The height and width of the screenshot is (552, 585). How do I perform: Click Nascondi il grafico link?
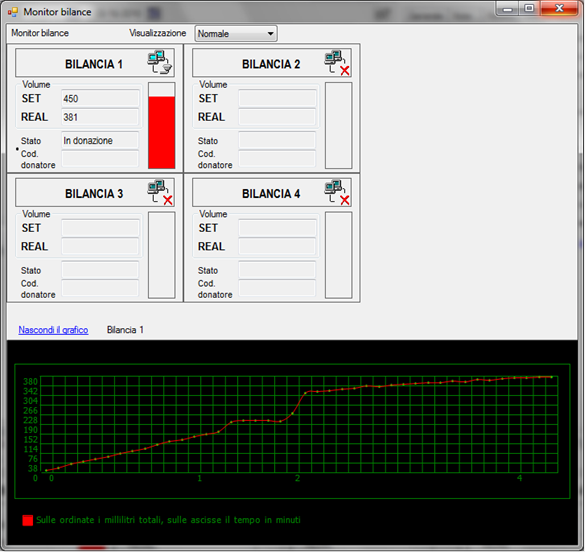pos(53,330)
